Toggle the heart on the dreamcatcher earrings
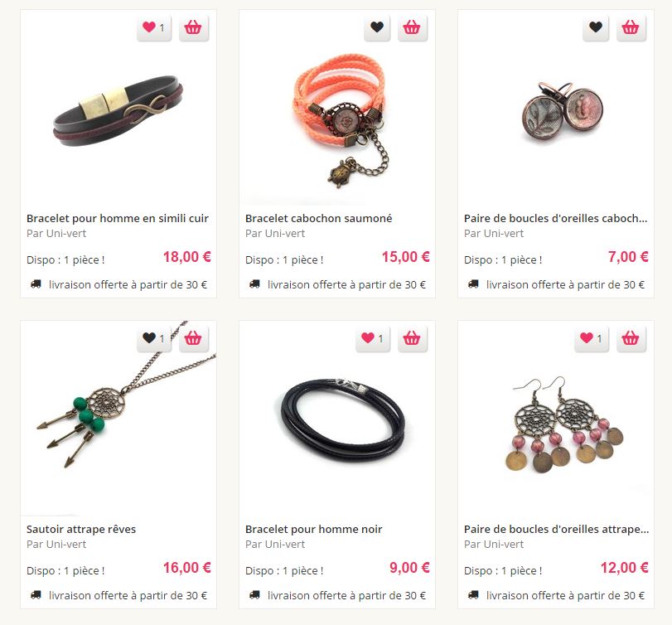Viewport: 672px width, 625px height. pos(592,339)
